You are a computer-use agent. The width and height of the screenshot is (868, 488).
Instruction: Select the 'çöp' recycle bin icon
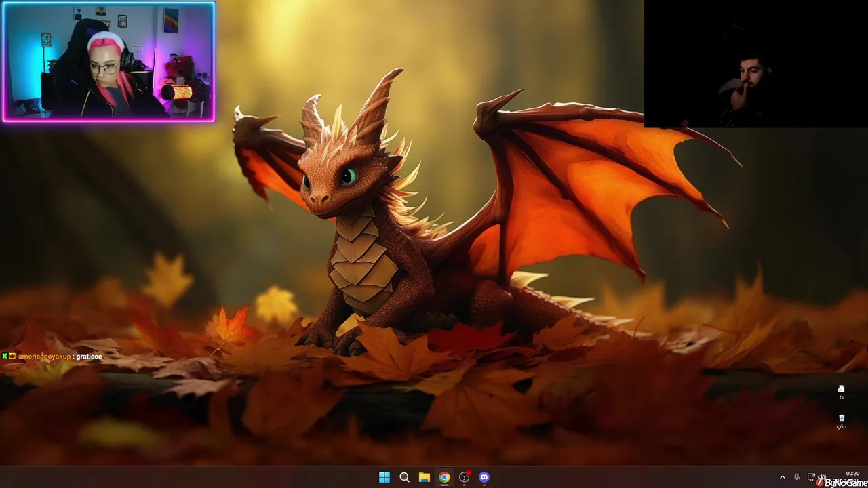(x=842, y=422)
